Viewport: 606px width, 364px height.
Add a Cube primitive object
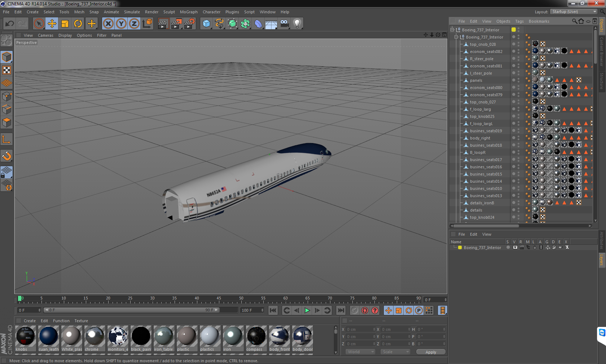pyautogui.click(x=206, y=24)
